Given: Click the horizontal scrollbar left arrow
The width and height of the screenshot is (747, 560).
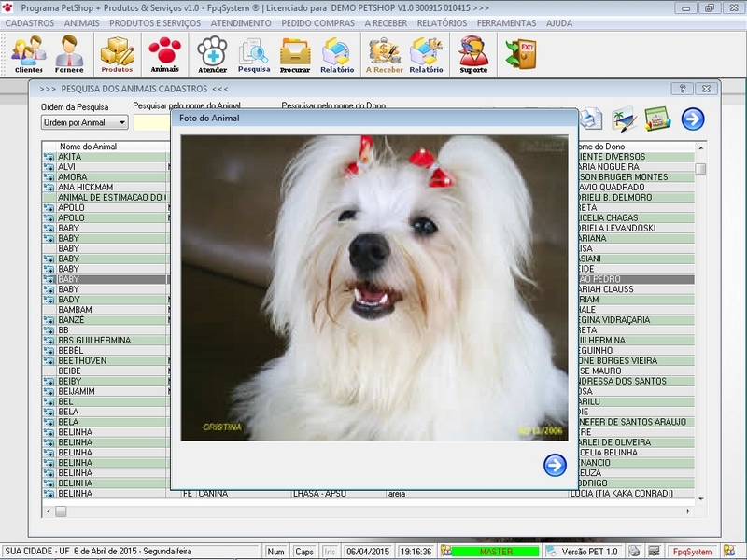Looking at the screenshot, I should point(48,511).
